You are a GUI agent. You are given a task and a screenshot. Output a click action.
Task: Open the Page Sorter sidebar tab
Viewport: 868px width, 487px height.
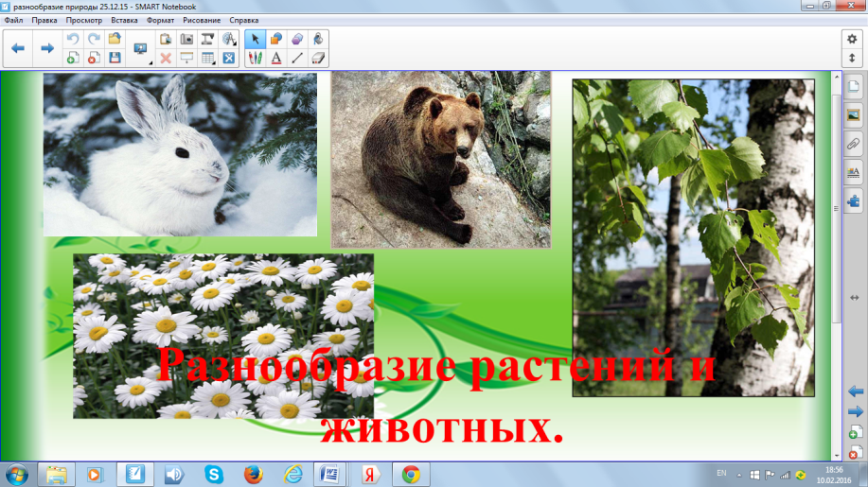tap(853, 87)
